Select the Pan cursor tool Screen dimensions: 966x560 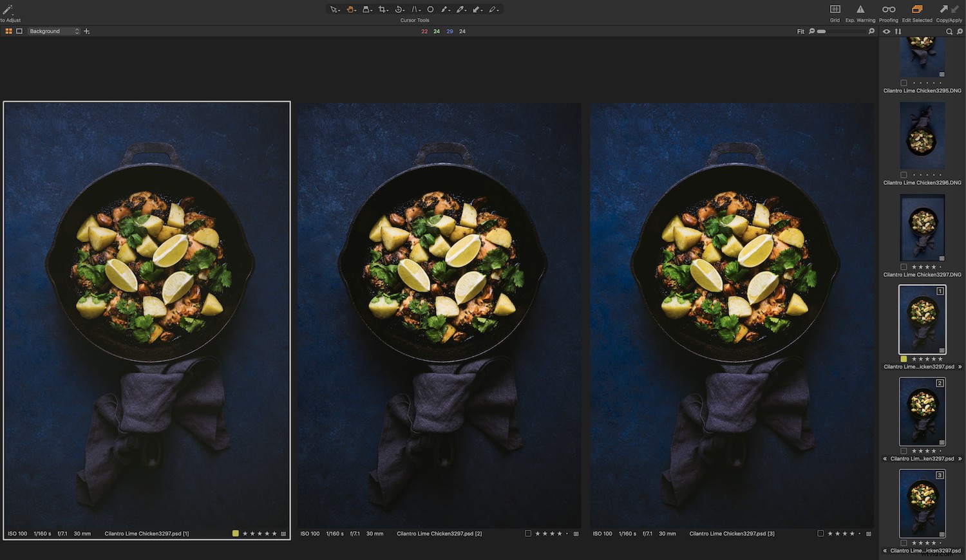(350, 9)
